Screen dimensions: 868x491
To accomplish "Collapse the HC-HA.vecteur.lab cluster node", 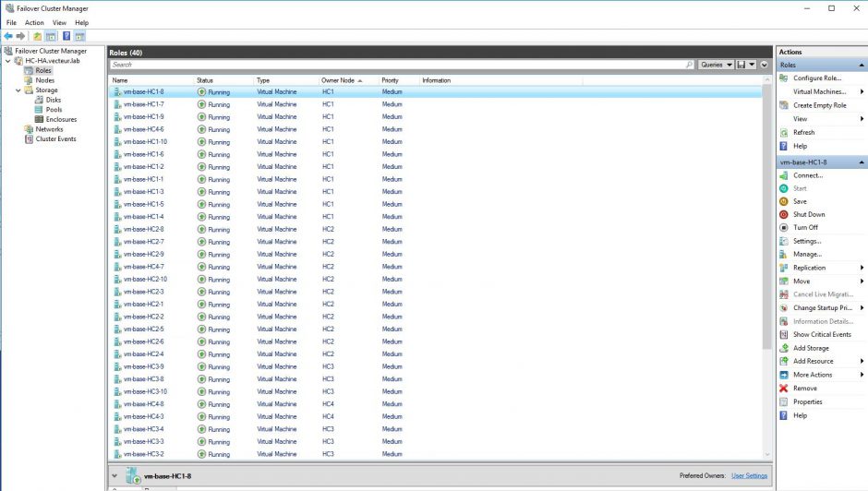I will click(8, 61).
